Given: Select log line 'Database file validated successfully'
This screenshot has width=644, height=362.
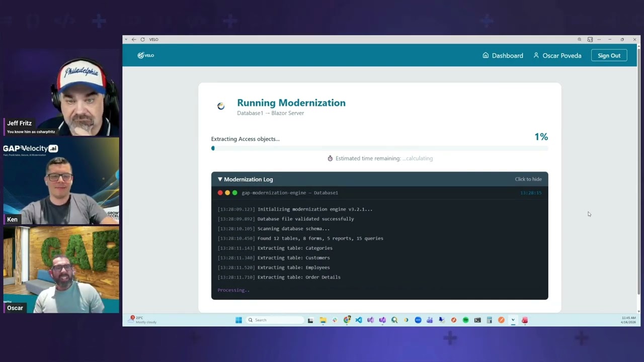Looking at the screenshot, I should pyautogui.click(x=286, y=219).
